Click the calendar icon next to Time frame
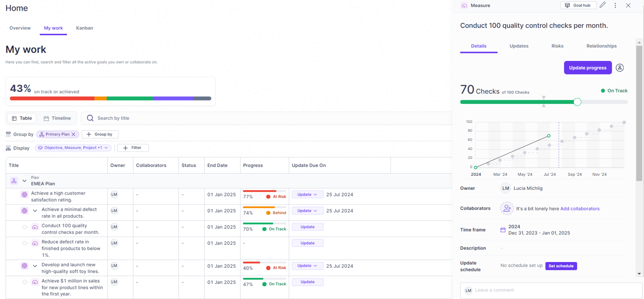644x299 pixels. coord(503,230)
